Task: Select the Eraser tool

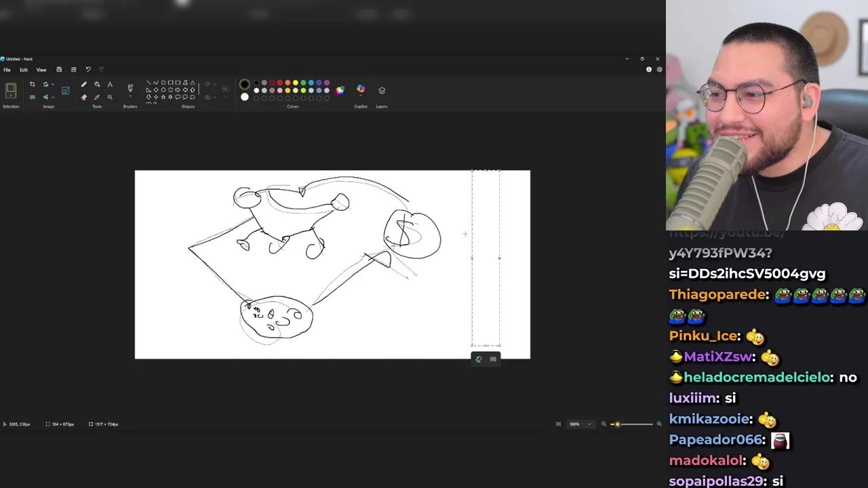Action: [83, 97]
